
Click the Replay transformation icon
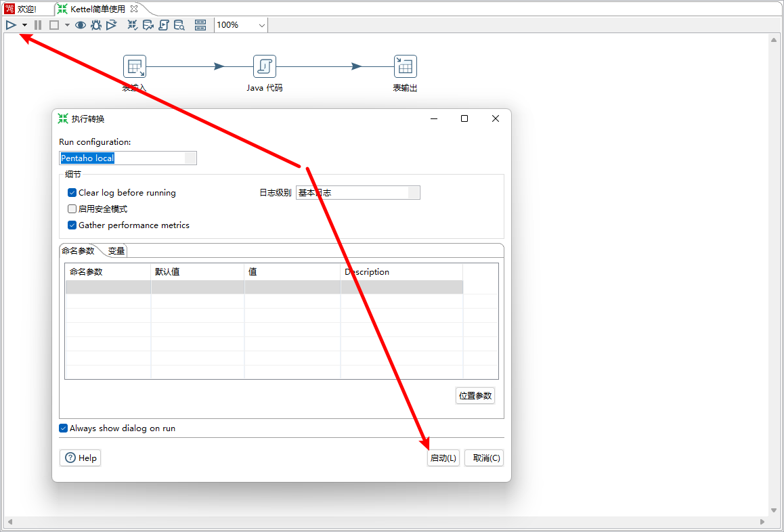(x=112, y=25)
